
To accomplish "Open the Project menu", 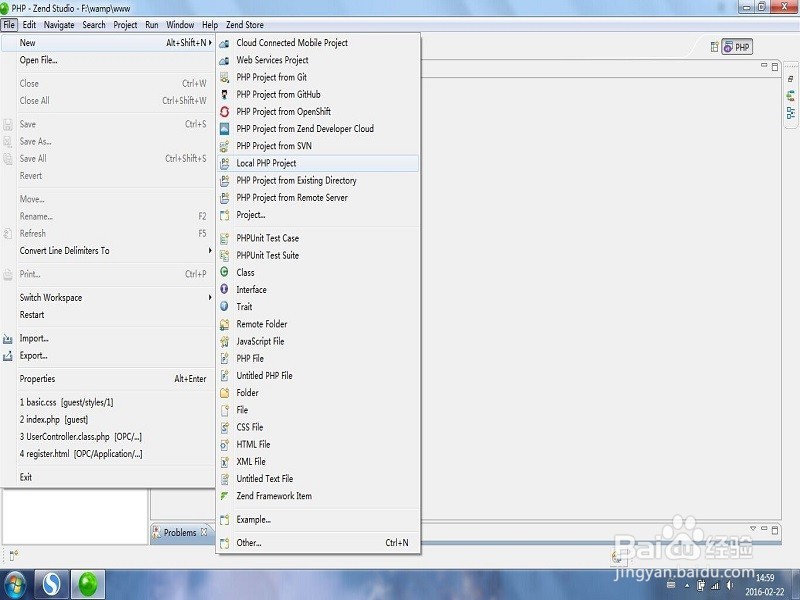I will (x=125, y=24).
